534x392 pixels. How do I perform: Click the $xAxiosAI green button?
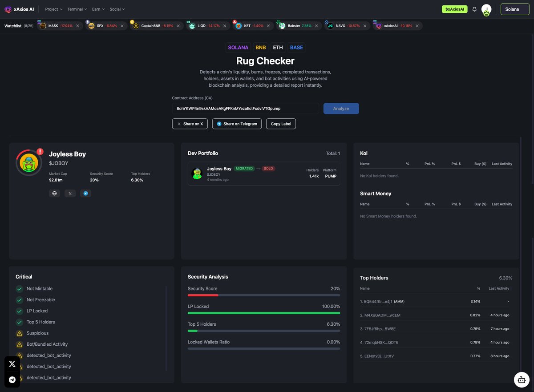[x=454, y=9]
